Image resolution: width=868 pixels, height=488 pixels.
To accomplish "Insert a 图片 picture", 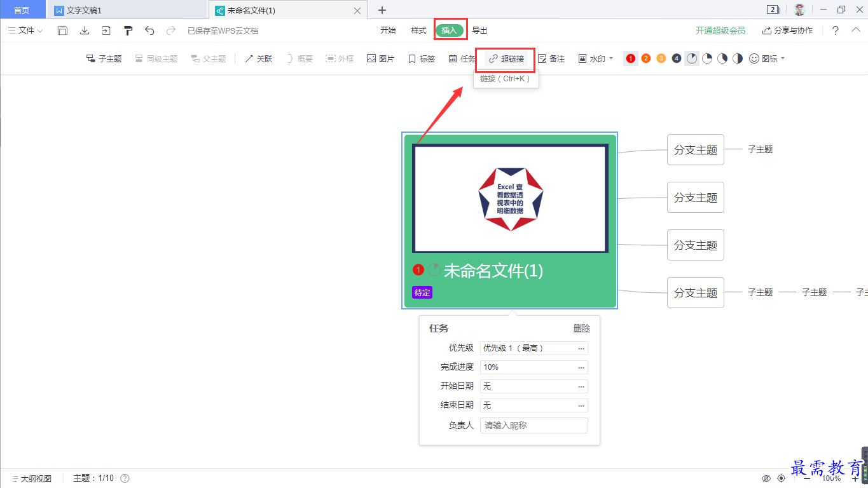I will (x=380, y=58).
